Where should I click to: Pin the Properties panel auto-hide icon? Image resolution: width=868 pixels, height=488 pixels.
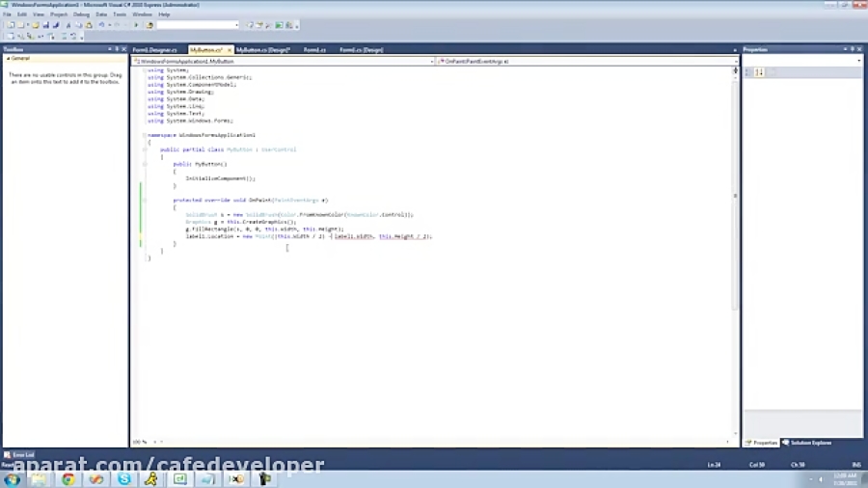click(853, 49)
